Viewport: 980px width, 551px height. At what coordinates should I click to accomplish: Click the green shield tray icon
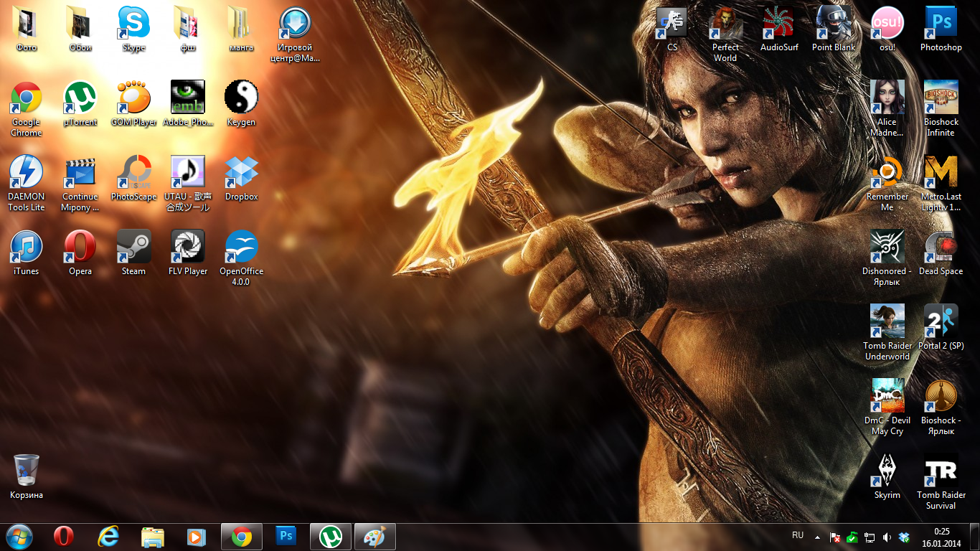tap(852, 537)
